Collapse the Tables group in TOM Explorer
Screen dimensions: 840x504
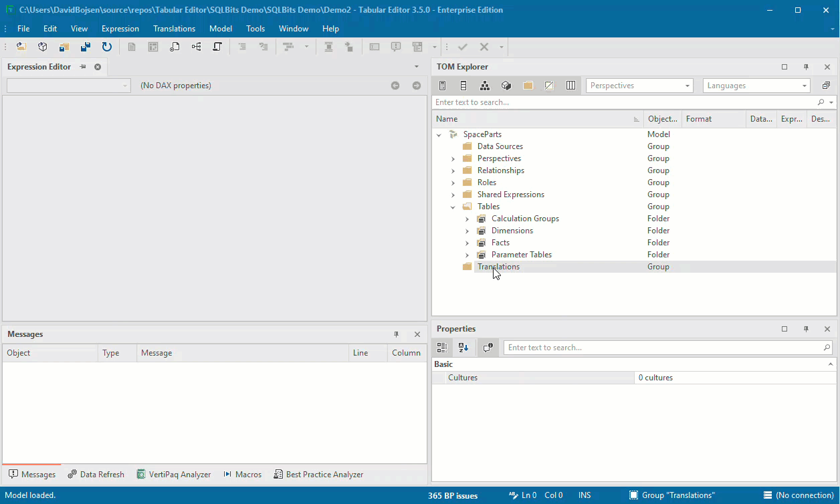pyautogui.click(x=453, y=206)
